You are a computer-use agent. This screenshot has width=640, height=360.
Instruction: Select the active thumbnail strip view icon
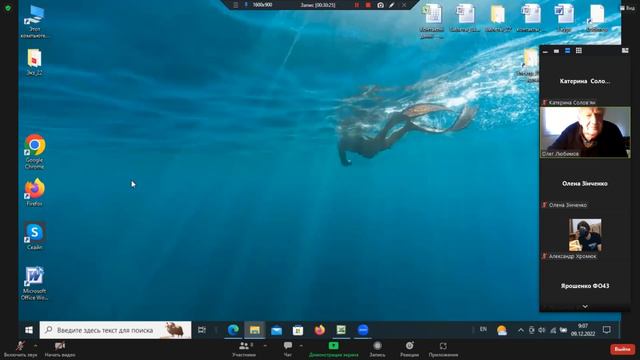click(x=567, y=51)
